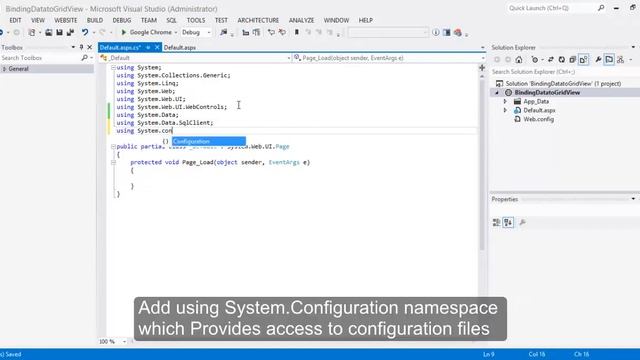Click the Property Pages wrench in Properties
Screen dimensions: 640x360
tap(522, 222)
